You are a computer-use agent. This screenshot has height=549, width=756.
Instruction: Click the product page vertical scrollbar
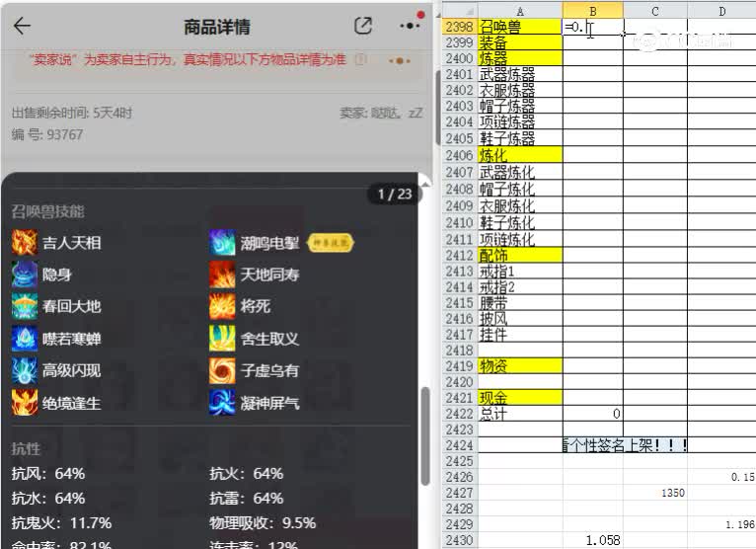[x=438, y=107]
